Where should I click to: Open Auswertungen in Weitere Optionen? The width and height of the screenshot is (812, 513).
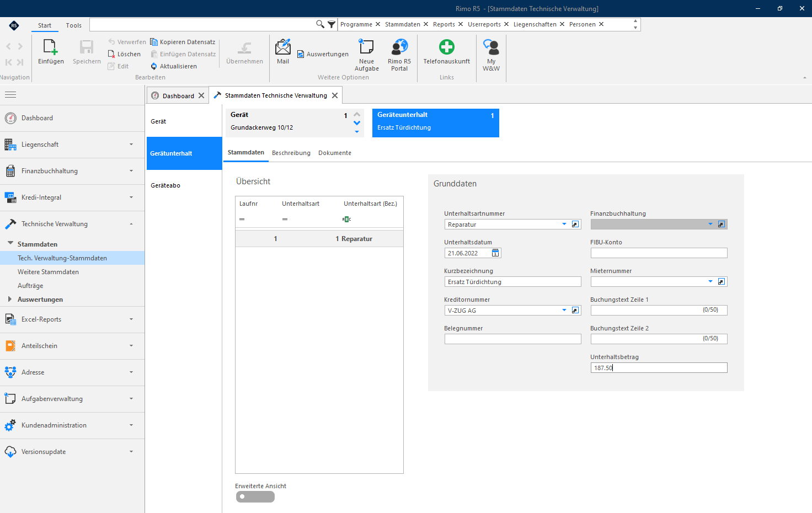323,54
